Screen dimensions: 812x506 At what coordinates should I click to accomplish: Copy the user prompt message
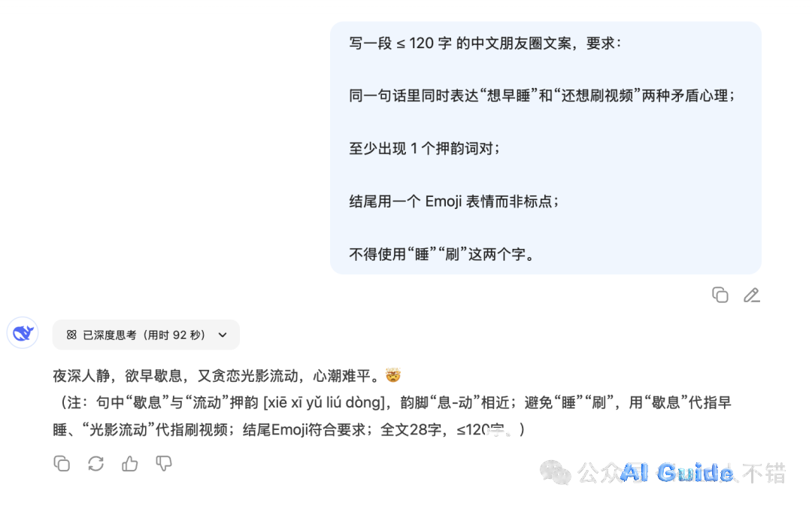pyautogui.click(x=720, y=295)
